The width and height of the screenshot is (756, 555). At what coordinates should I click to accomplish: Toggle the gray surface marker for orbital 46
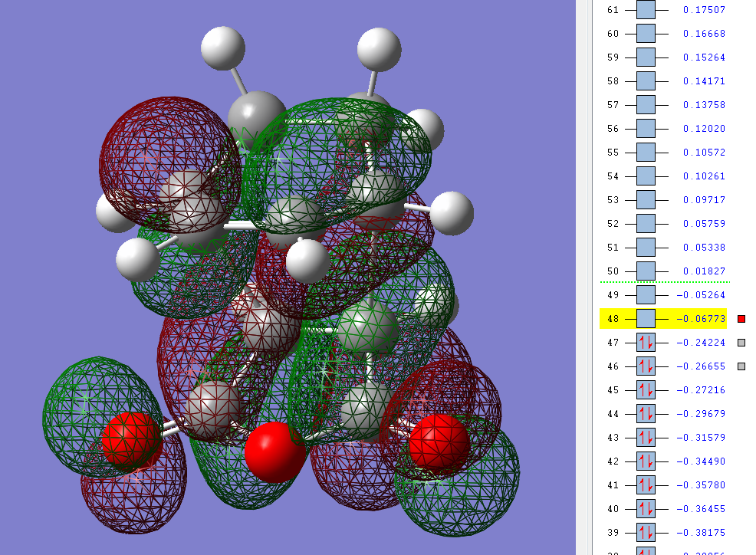pyautogui.click(x=741, y=366)
